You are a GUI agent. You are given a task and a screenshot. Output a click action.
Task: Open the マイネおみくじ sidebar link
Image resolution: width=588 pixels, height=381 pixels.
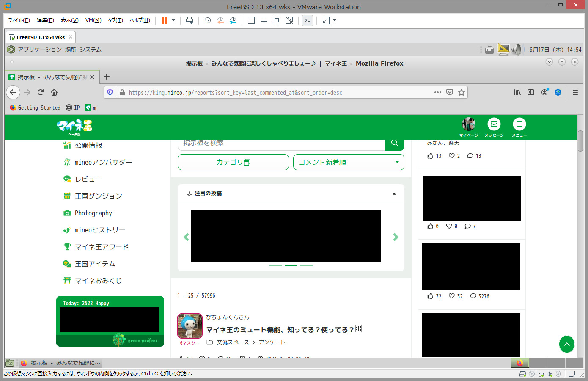coord(98,281)
